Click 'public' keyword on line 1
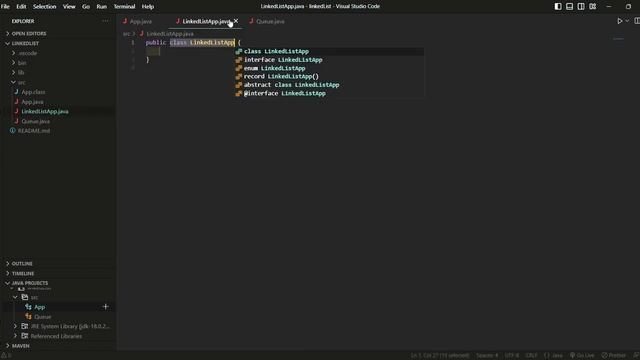Viewport: 640px width, 360px height. (156, 42)
